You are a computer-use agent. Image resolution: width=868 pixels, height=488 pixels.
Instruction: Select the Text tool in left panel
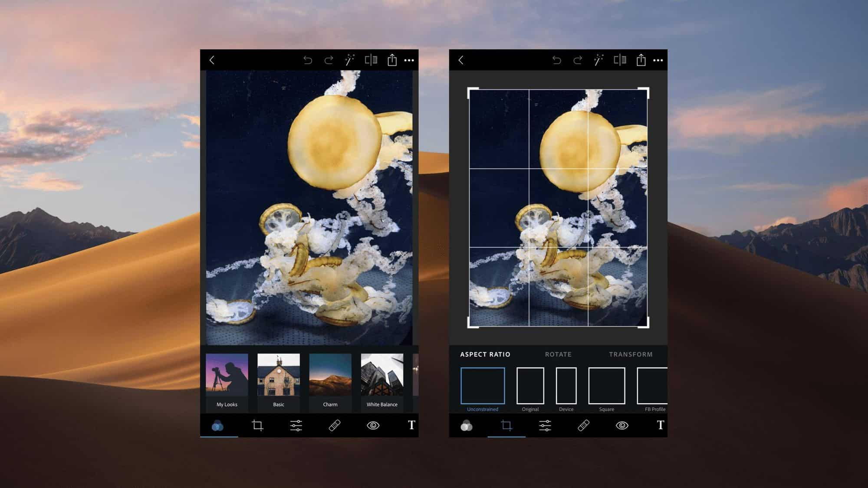tap(411, 426)
